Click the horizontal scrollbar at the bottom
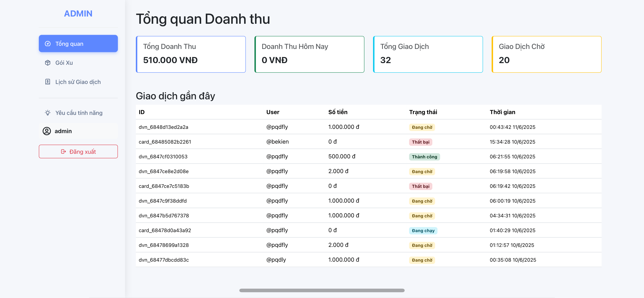Screen dimensions: 644x298 coord(322,290)
